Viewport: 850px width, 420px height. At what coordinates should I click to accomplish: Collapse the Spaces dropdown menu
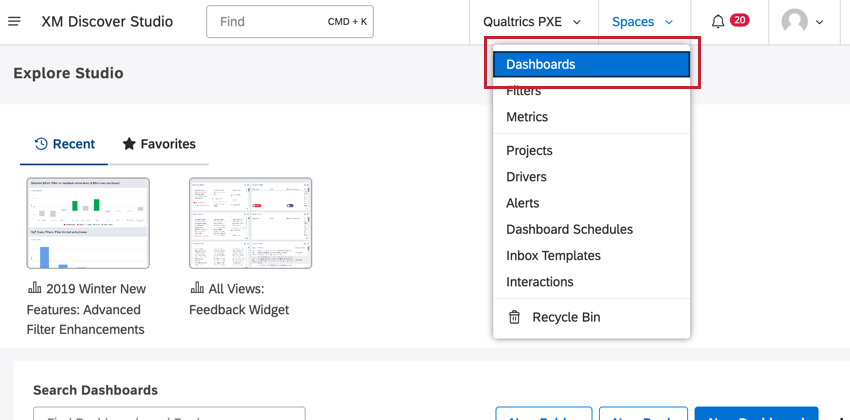(642, 21)
